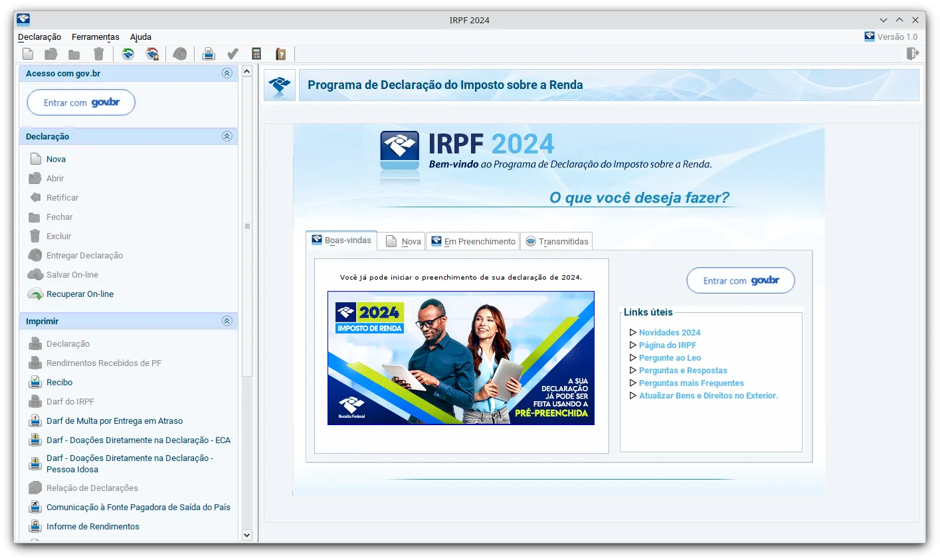Collapse the Acesso com gov.br panel
Viewport: 940px width, 560px height.
[227, 74]
